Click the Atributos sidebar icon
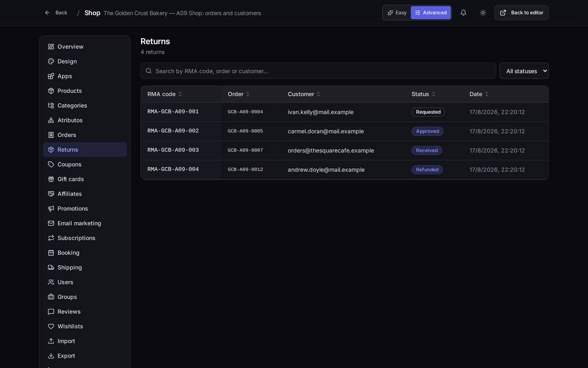 pos(51,120)
